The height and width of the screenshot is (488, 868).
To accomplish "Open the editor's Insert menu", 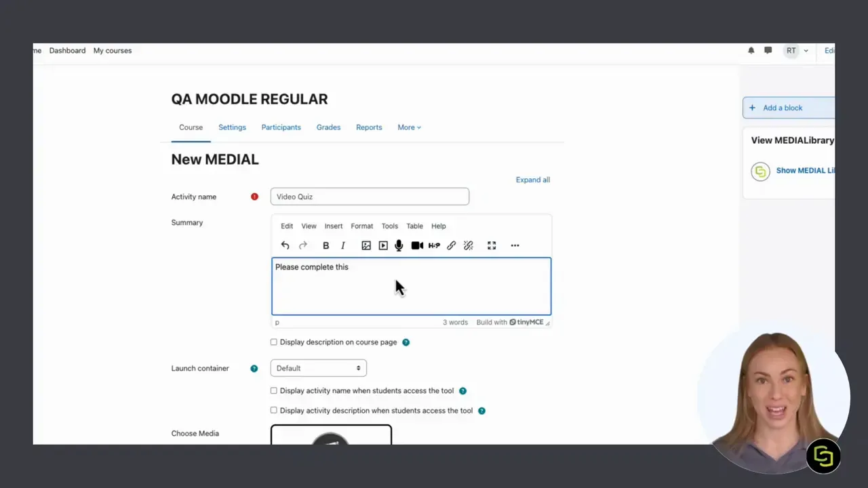I will [334, 226].
